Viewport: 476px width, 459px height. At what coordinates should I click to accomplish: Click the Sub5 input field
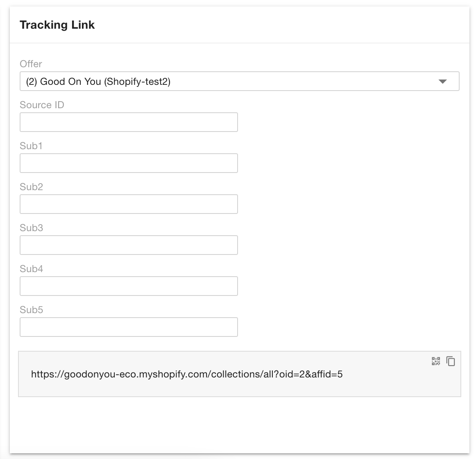coord(129,327)
